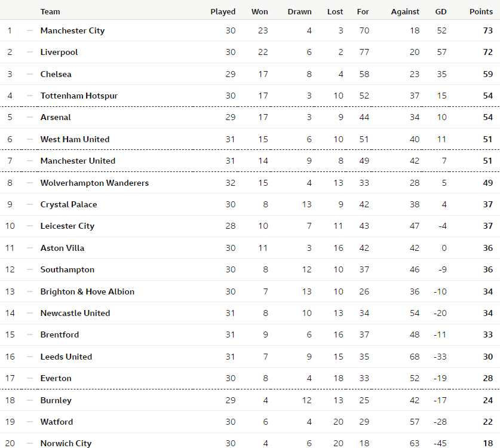This screenshot has height=448, width=500.
Task: Select the Chelsea team name
Action: (56, 74)
